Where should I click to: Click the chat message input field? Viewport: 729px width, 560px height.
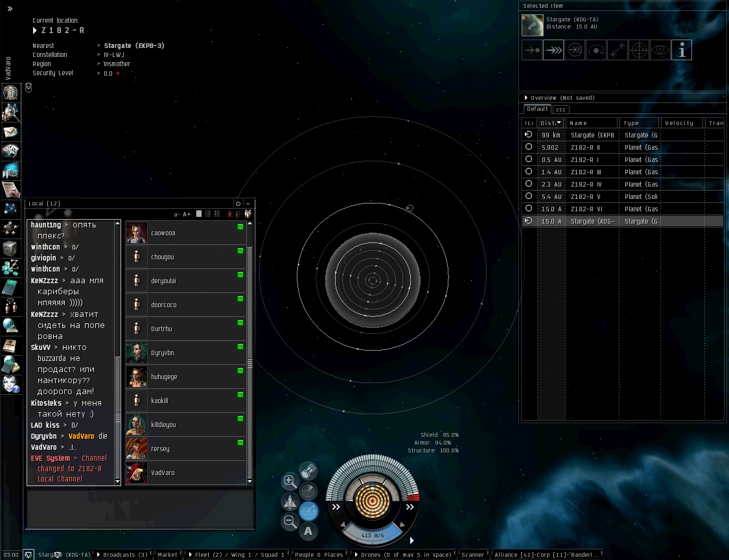click(139, 508)
